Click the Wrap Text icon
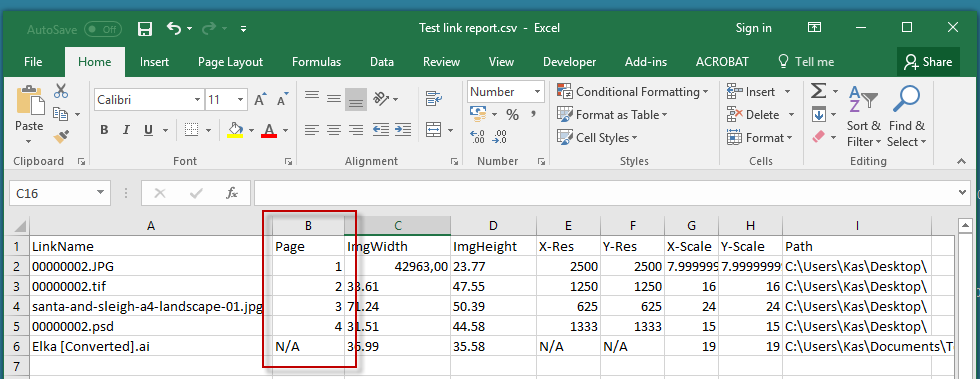 (434, 99)
